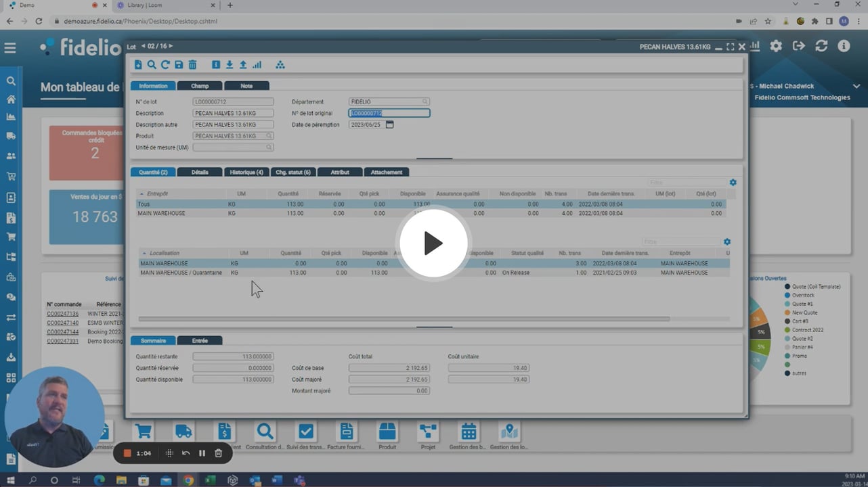This screenshot has height=487, width=868.
Task: Switch to the Attribut tab
Action: [x=340, y=172]
